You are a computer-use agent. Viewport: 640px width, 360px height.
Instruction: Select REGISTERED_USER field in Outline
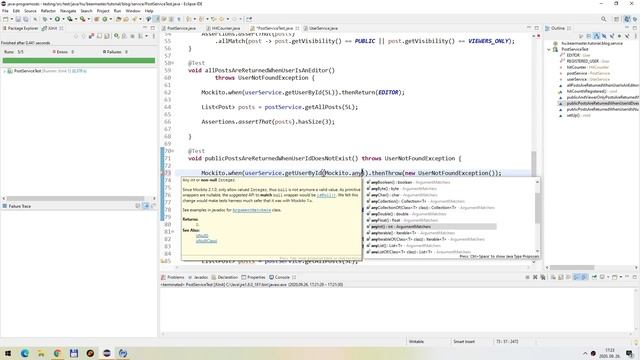click(584, 61)
